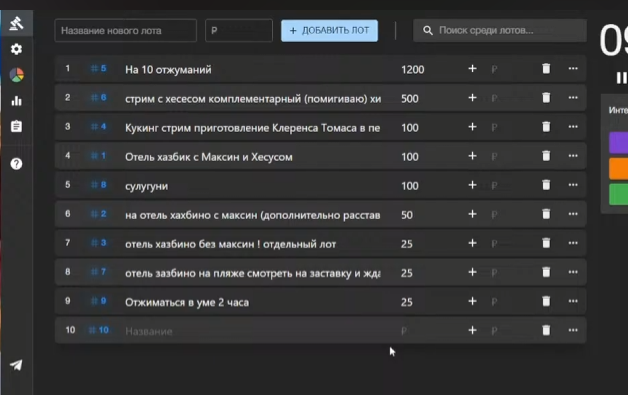Delete 'Отжиматься в уме 2 часа' lot
Viewport: 628px width, 395px height.
pos(546,301)
